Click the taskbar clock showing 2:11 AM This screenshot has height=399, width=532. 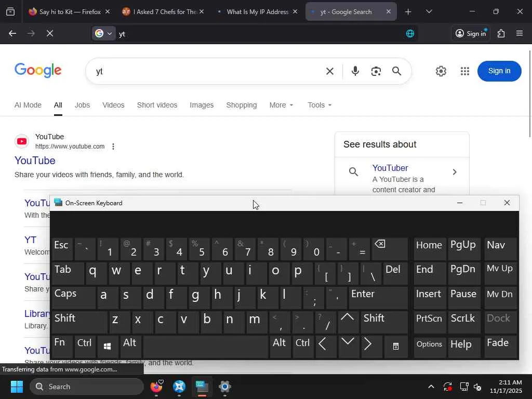[506, 387]
